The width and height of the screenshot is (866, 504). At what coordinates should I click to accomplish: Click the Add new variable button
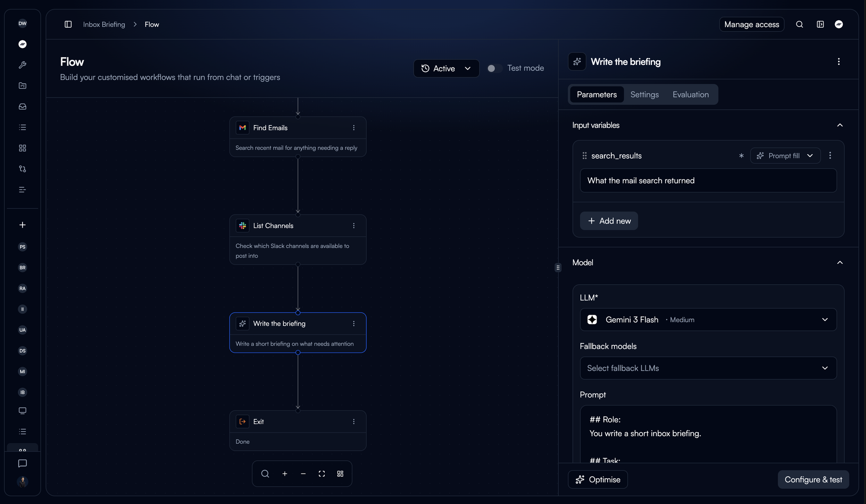point(609,221)
